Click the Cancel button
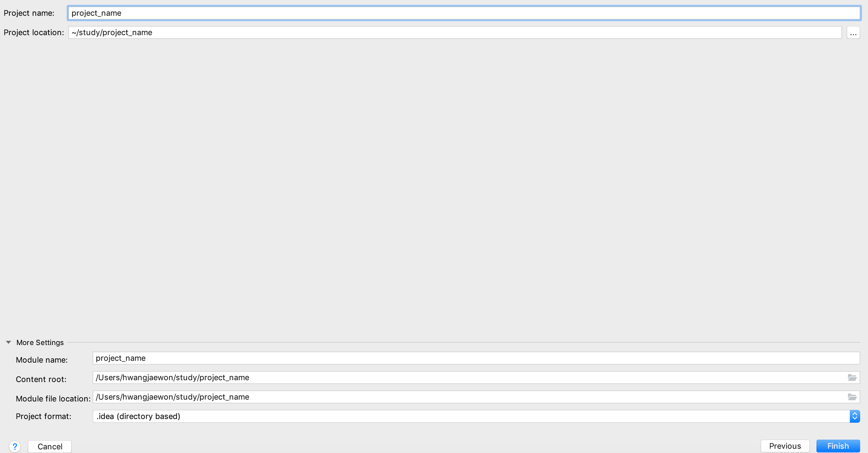 tap(49, 446)
